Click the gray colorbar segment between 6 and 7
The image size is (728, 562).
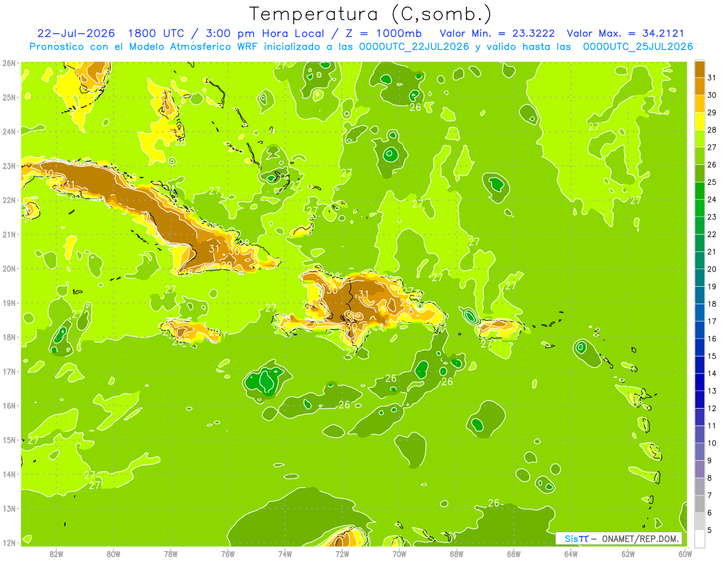tap(700, 504)
